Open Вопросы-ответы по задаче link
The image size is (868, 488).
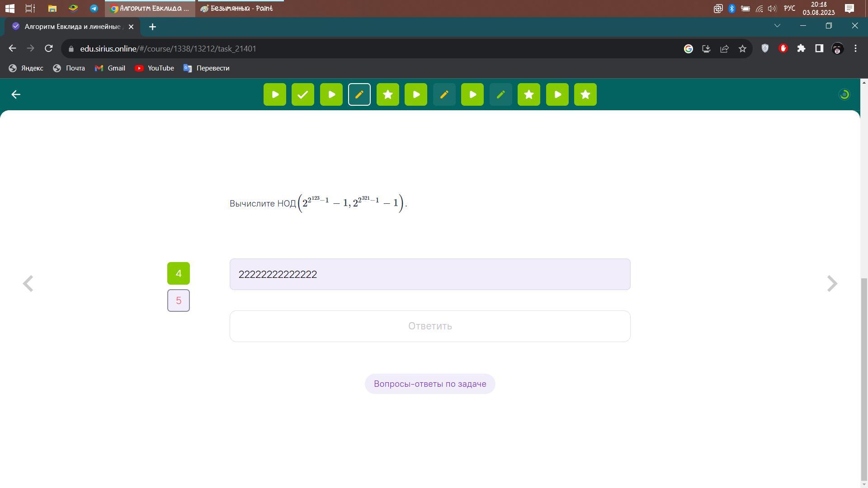(x=430, y=384)
